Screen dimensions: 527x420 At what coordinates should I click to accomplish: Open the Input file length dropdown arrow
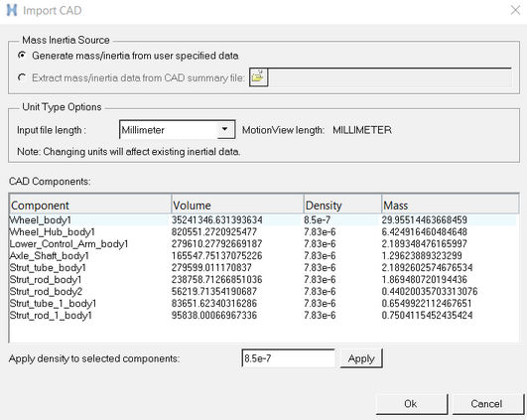click(x=225, y=129)
